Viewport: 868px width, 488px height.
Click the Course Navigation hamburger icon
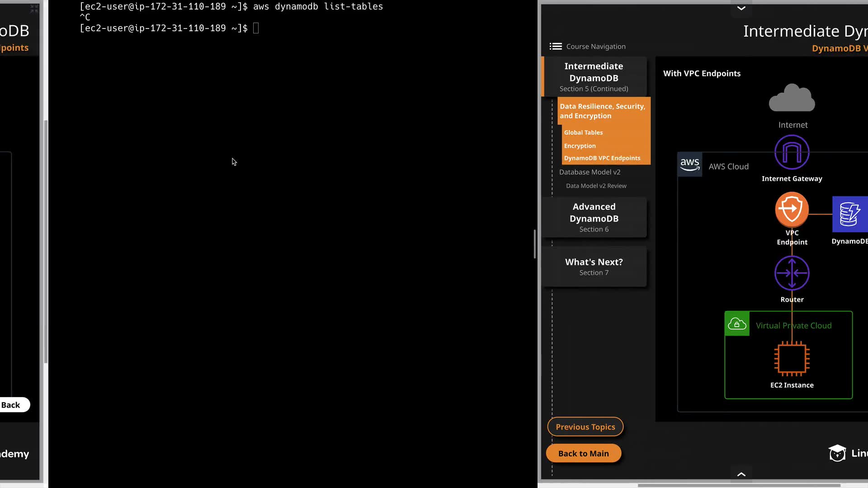[x=556, y=47]
